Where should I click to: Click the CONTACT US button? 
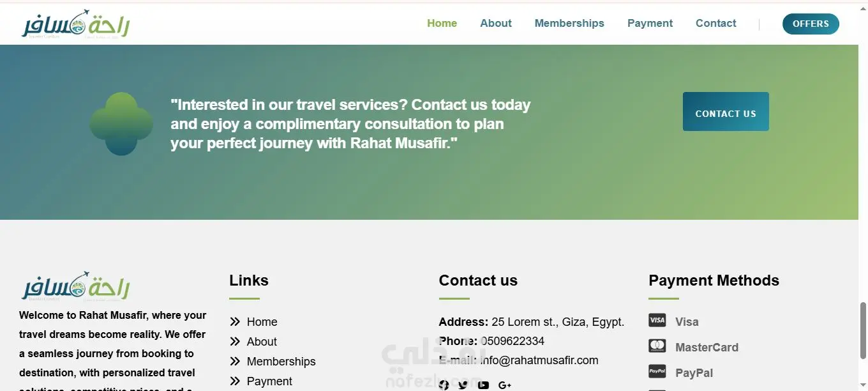(x=726, y=112)
